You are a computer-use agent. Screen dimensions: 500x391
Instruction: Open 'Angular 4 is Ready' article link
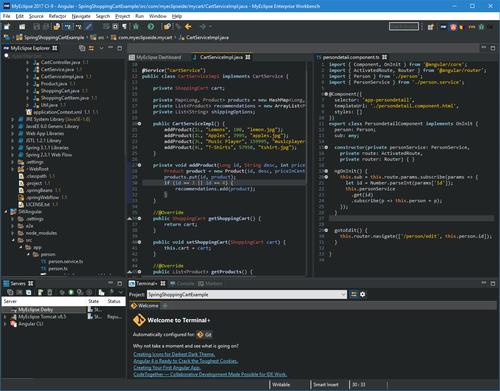186,361
